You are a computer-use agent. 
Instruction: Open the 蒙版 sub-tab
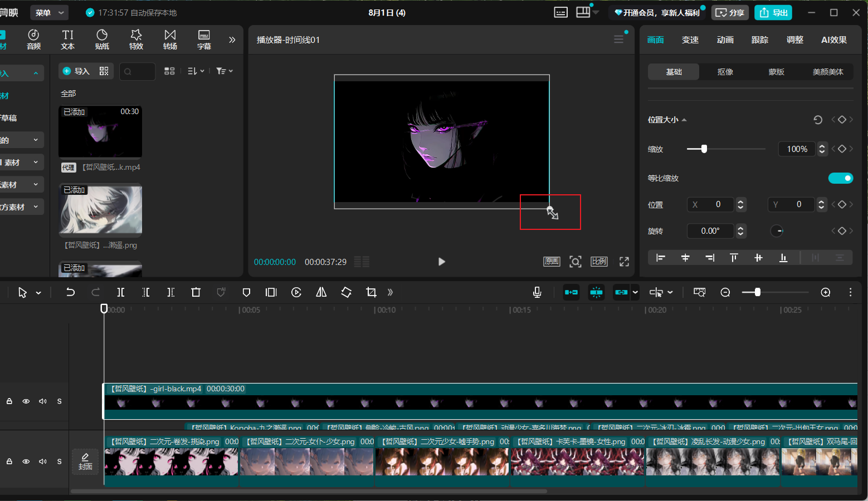[777, 72]
